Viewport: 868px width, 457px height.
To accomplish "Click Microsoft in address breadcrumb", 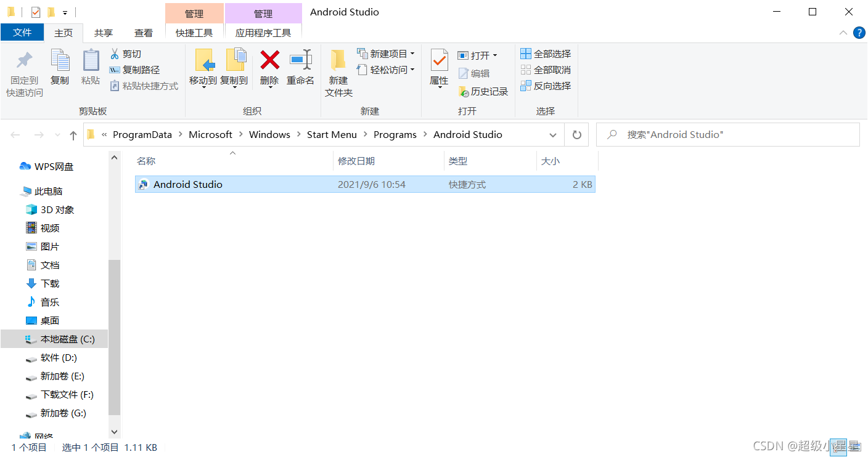I will coord(210,134).
